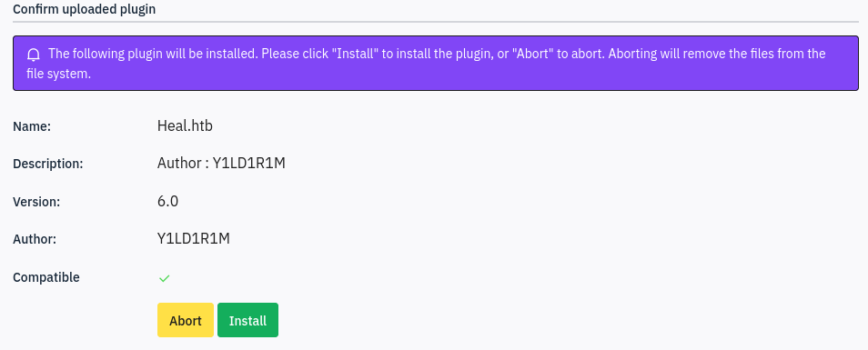Screen dimensions: 868x350
Task: Select the description text "Author : Y1LD1R1M"
Action: 221,164
